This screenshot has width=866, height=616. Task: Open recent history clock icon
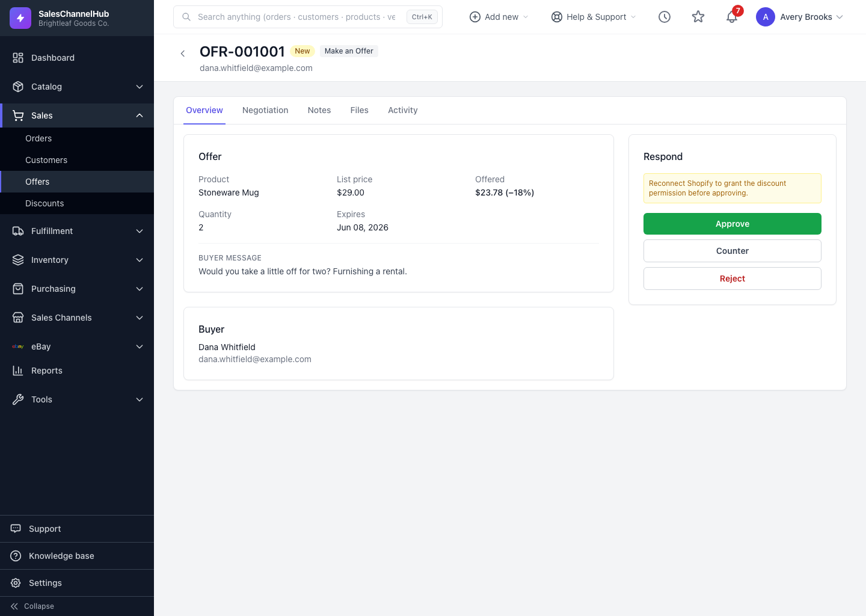point(665,17)
